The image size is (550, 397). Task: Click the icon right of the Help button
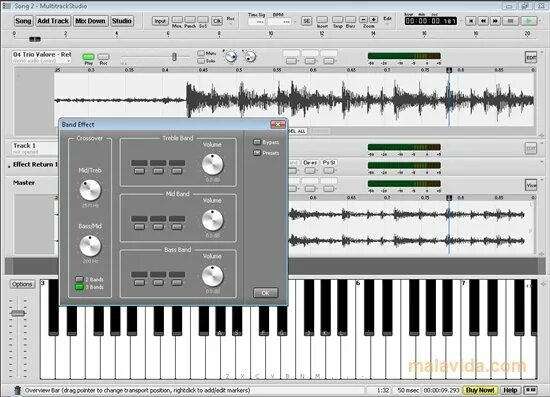[x=530, y=390]
